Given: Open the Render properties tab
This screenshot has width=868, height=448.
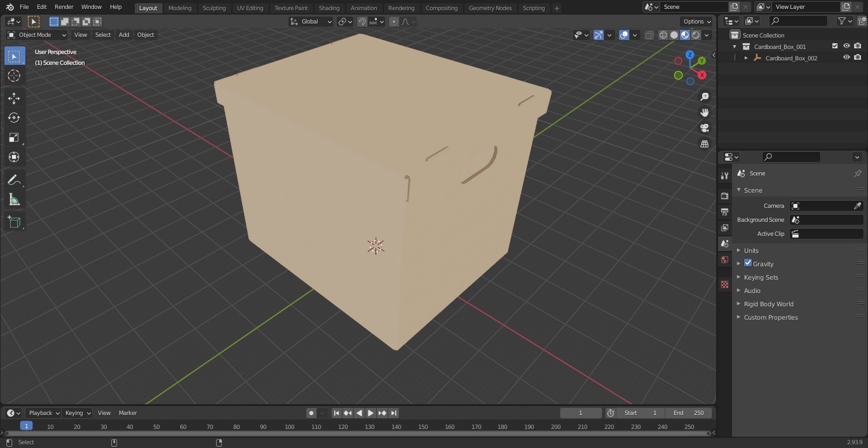Looking at the screenshot, I should click(724, 196).
